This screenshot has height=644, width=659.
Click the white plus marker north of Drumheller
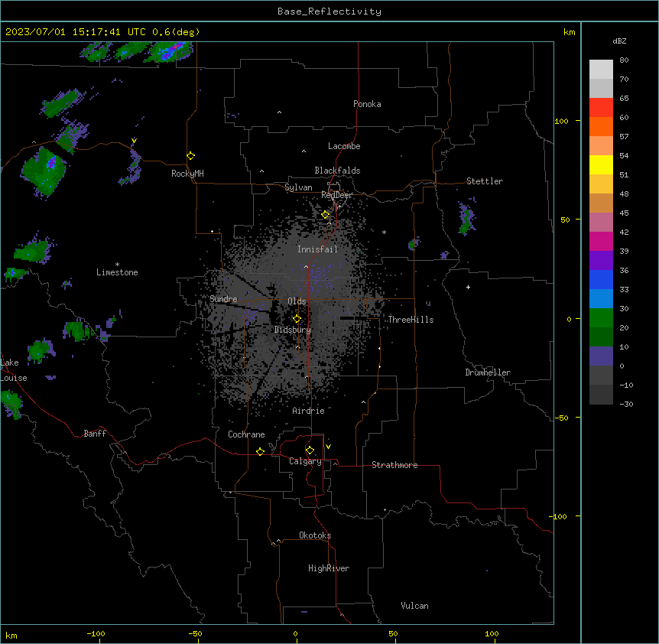[468, 287]
